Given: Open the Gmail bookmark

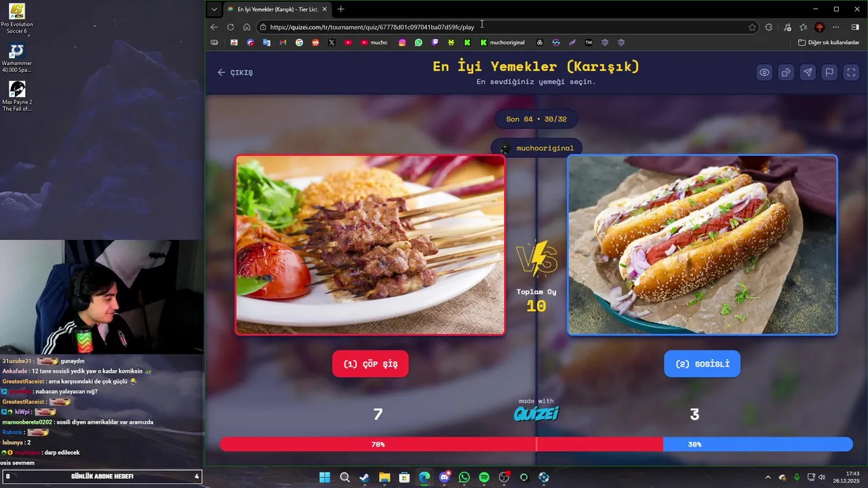Looking at the screenshot, I should [x=283, y=43].
